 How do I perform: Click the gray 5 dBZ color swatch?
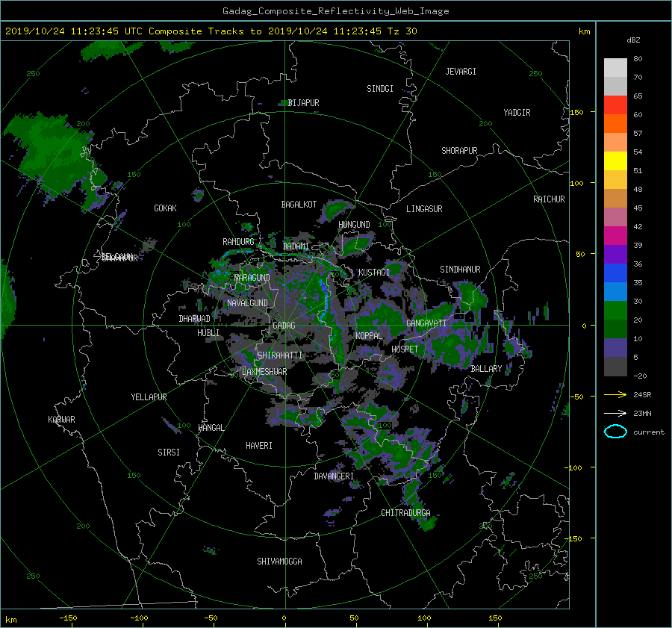coord(615,366)
